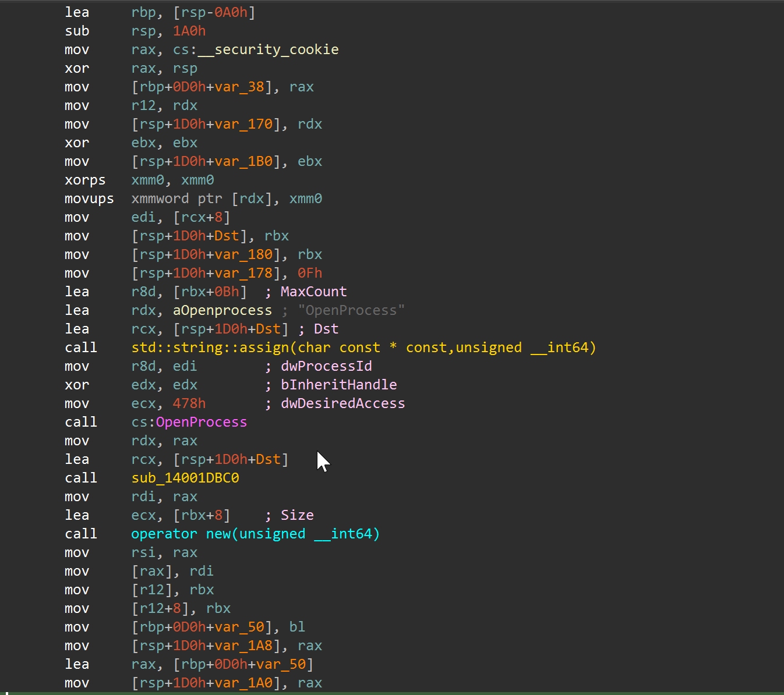Click the dwDesiredAccess comment
Image resolution: width=784 pixels, height=695 pixels.
pos(343,403)
